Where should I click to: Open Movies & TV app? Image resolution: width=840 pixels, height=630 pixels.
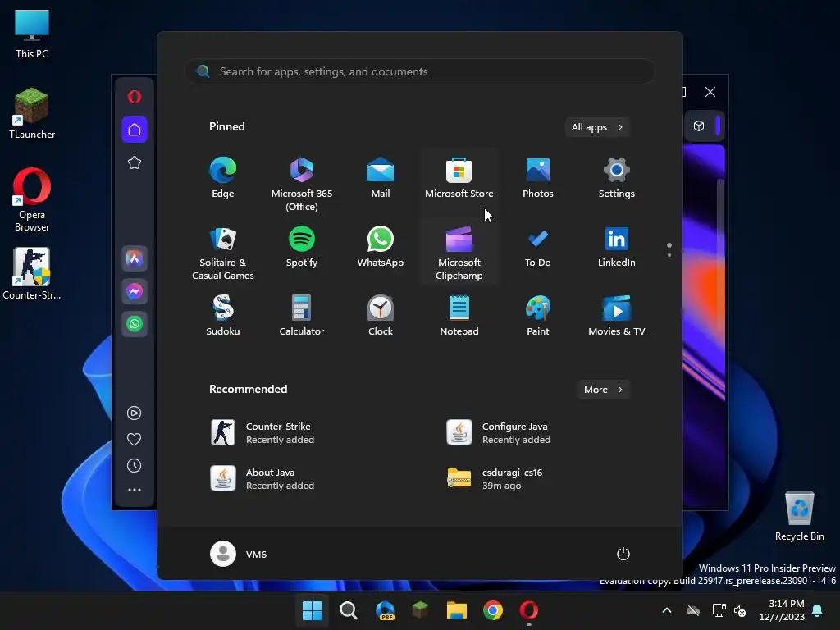pos(617,316)
